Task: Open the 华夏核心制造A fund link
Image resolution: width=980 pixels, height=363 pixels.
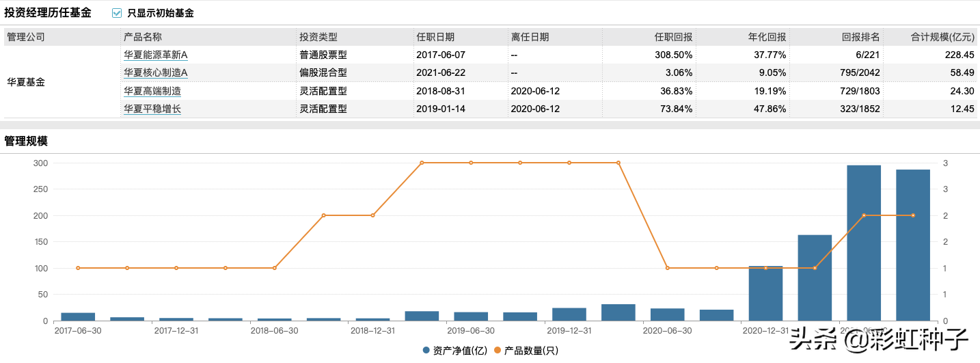Action: tap(156, 72)
